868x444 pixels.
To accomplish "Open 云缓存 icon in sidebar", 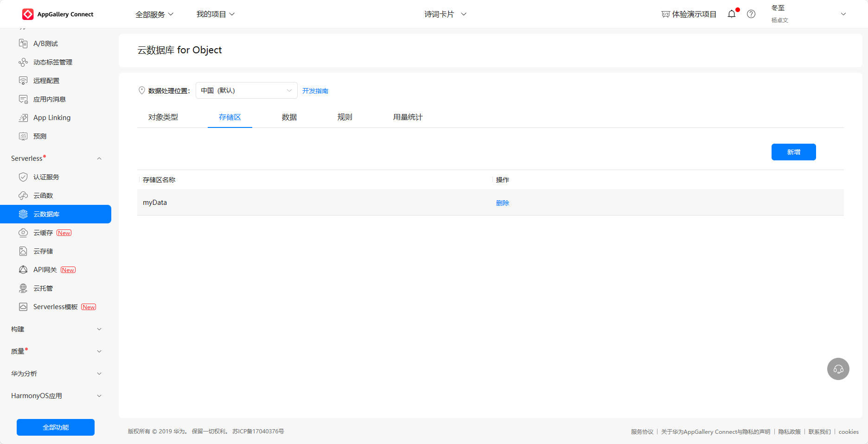I will click(x=23, y=233).
